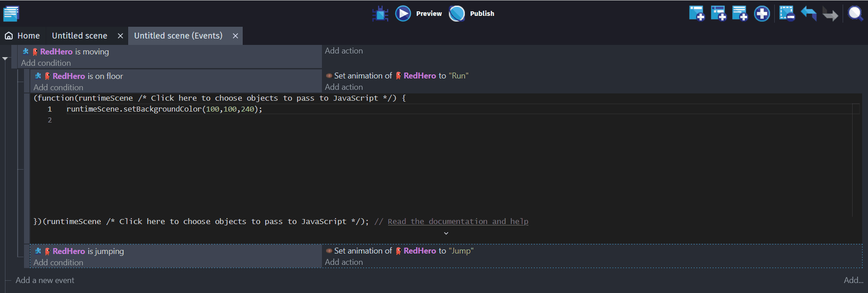Undo the last change

click(x=809, y=14)
